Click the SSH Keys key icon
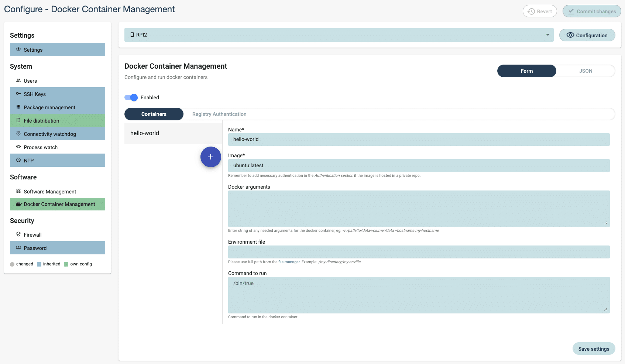Screen dimensions: 625x364 pyautogui.click(x=18, y=94)
